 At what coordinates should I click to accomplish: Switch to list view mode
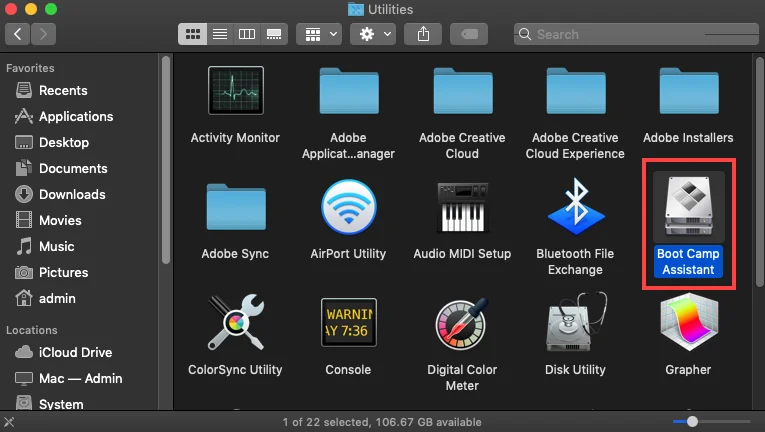219,34
